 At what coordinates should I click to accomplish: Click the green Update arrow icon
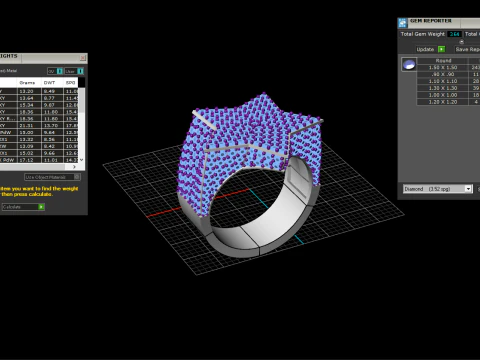441,49
